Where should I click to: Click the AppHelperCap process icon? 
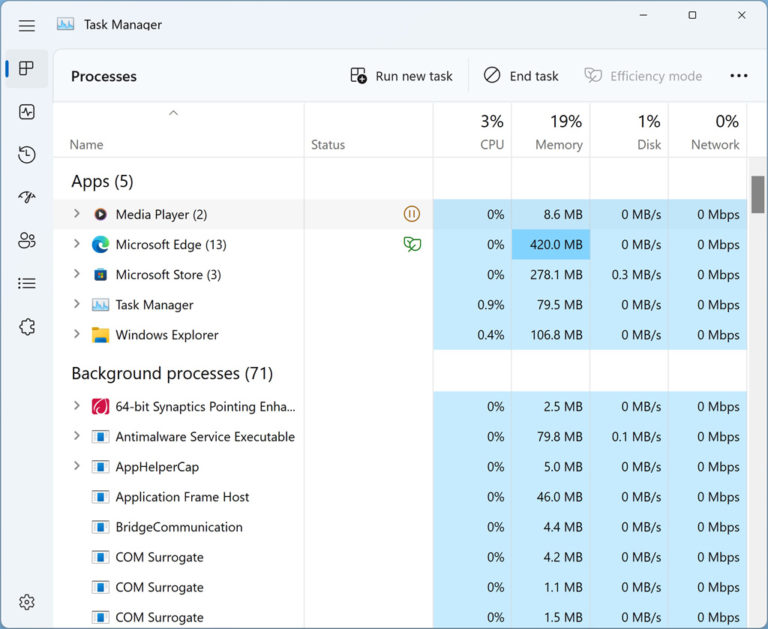[100, 467]
